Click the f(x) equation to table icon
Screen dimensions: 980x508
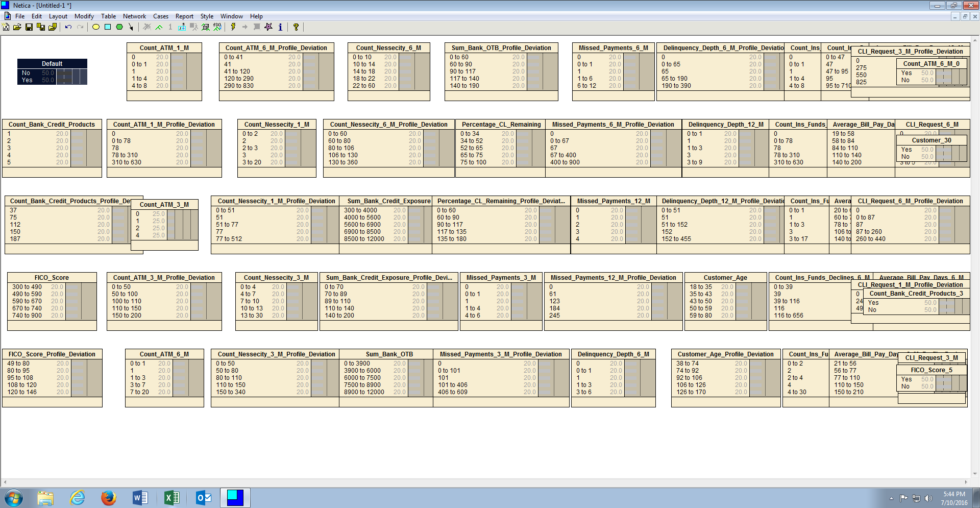tap(217, 27)
